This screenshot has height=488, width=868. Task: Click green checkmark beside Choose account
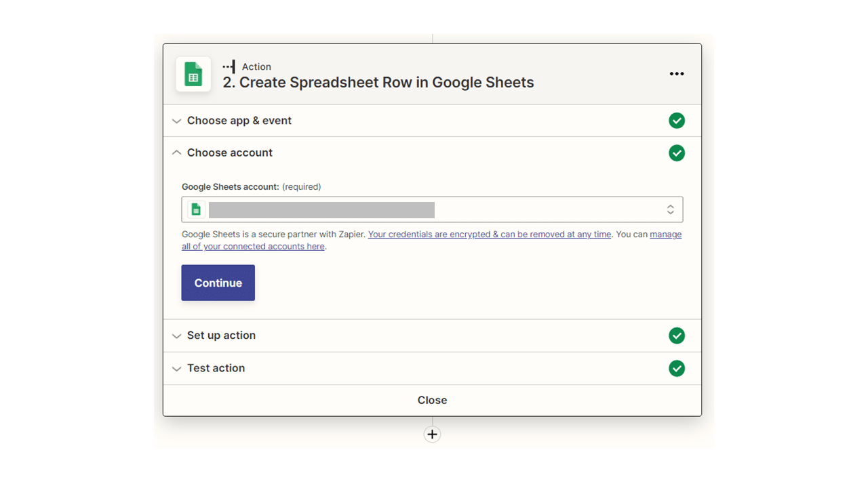point(677,153)
